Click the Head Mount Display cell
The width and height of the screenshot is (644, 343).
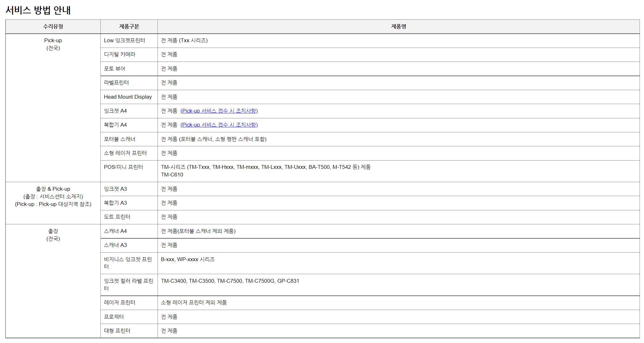click(x=128, y=97)
